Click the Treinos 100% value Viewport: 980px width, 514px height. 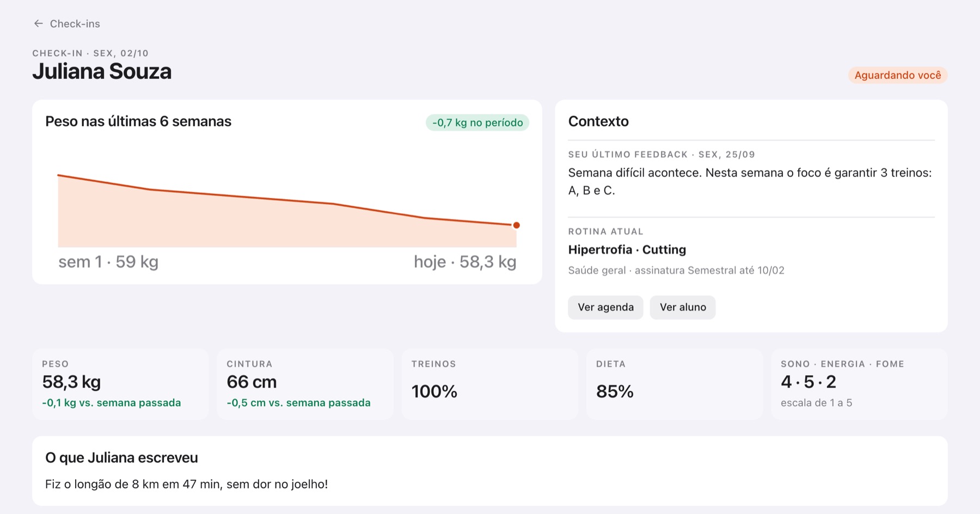coord(434,391)
